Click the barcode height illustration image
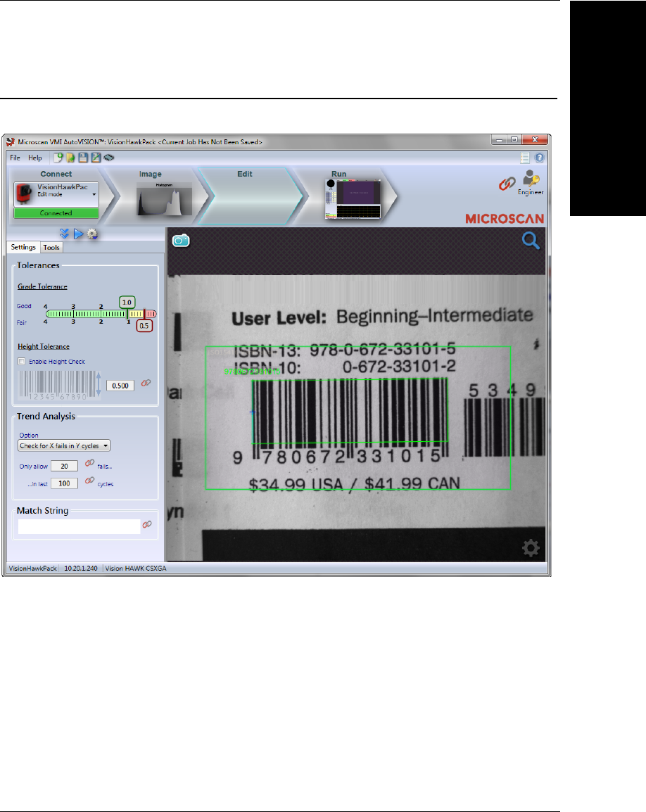 point(60,386)
